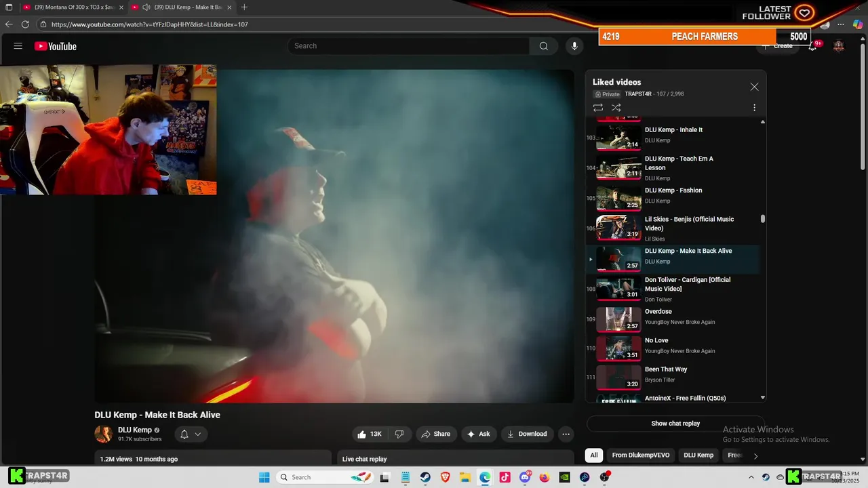Viewport: 868px width, 488px height.
Task: Open Liked videos playlist more options
Action: coord(754,108)
